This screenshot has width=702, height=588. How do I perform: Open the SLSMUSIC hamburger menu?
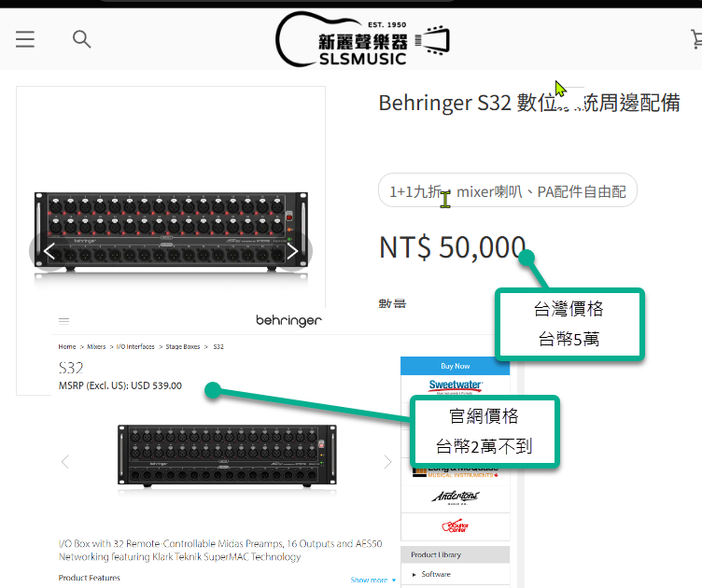pyautogui.click(x=25, y=39)
